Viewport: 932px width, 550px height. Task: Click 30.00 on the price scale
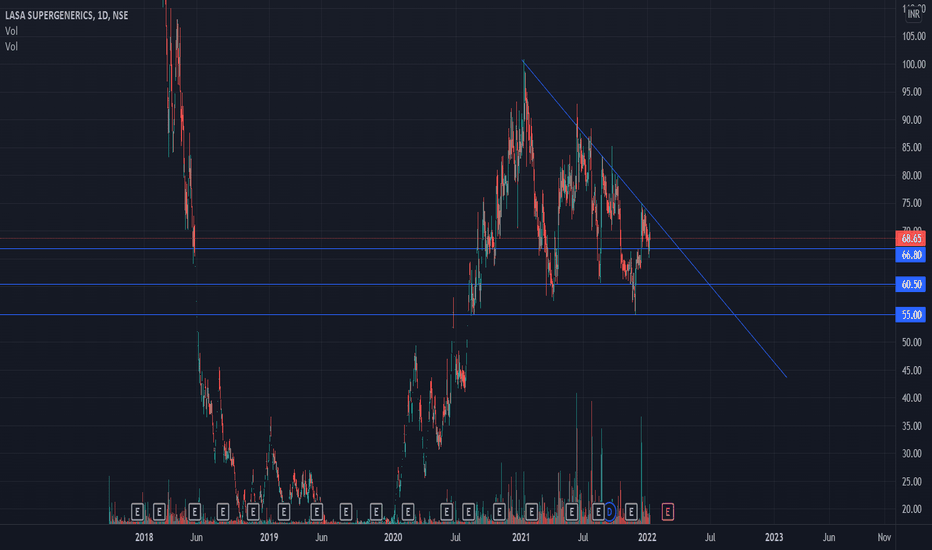click(x=912, y=454)
